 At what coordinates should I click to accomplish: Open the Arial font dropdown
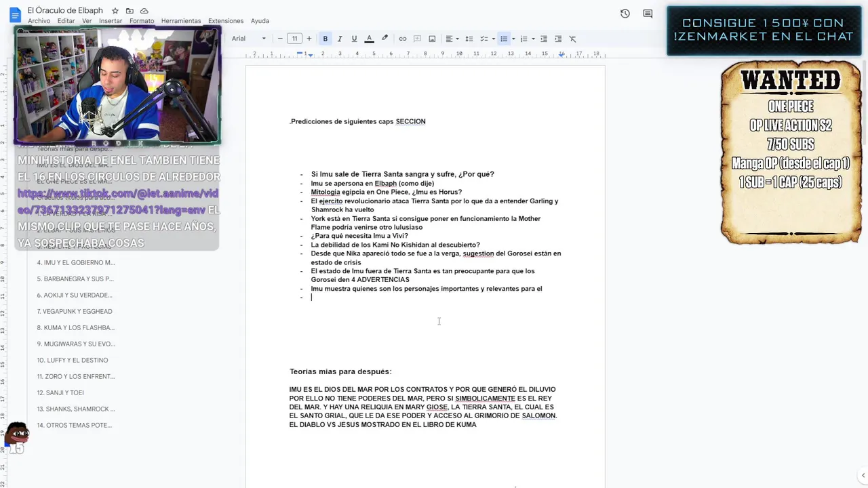[248, 39]
